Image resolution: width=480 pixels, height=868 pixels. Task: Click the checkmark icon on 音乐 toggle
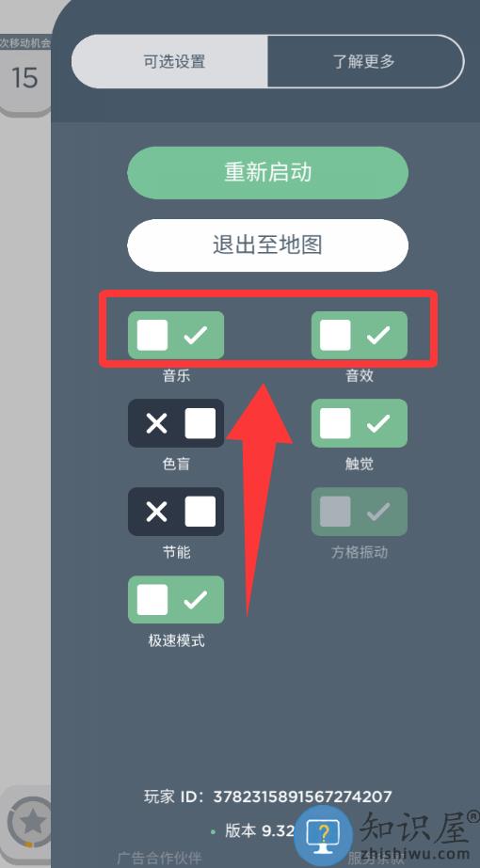[195, 335]
